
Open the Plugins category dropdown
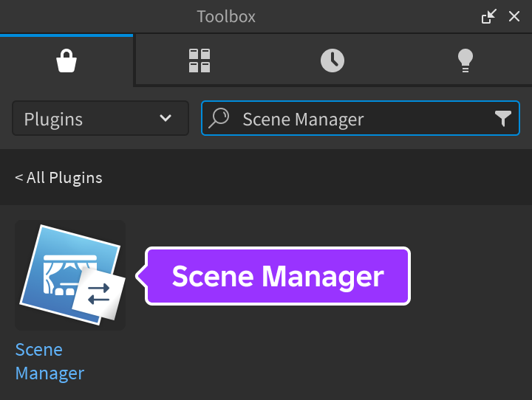tap(100, 118)
